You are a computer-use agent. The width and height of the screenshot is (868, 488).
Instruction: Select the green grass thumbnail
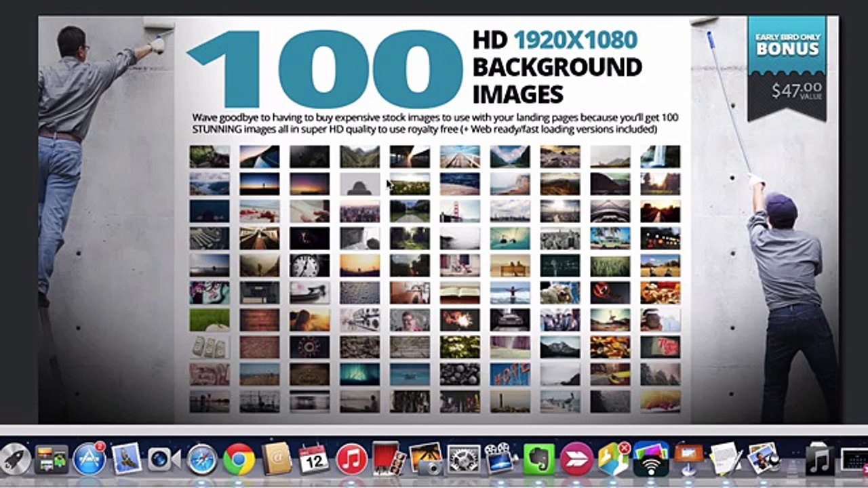click(x=210, y=319)
